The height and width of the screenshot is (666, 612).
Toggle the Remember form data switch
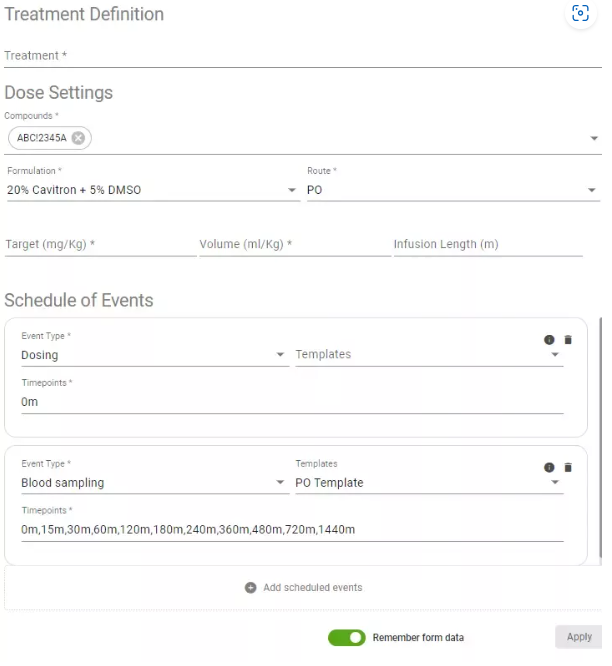point(347,637)
